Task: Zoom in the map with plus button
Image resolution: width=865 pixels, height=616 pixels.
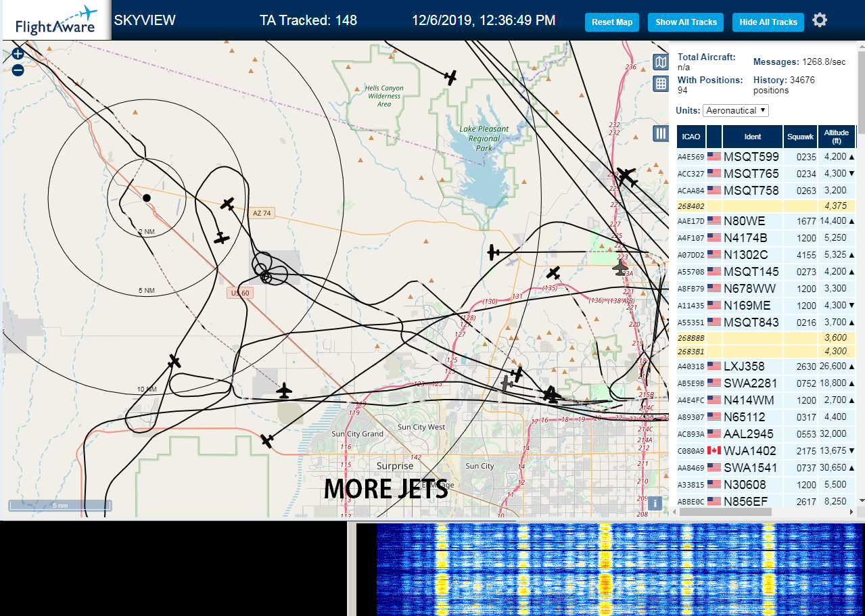Action: (18, 54)
